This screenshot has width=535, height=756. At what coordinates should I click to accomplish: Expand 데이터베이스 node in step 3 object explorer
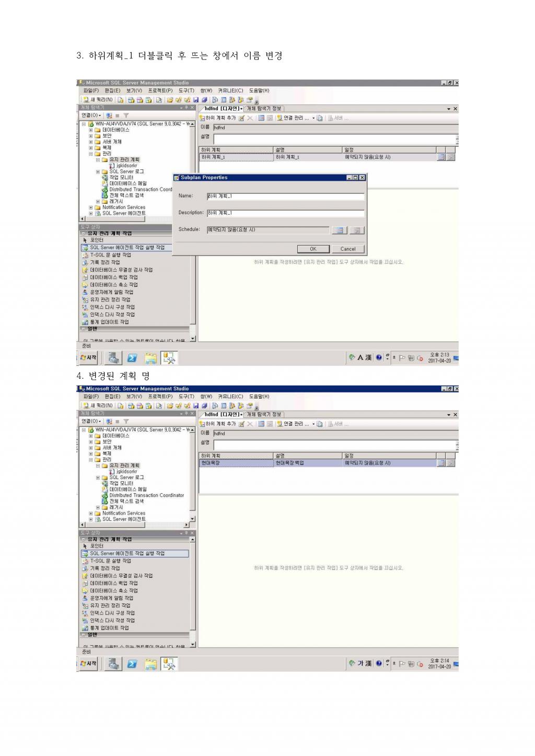[x=90, y=130]
